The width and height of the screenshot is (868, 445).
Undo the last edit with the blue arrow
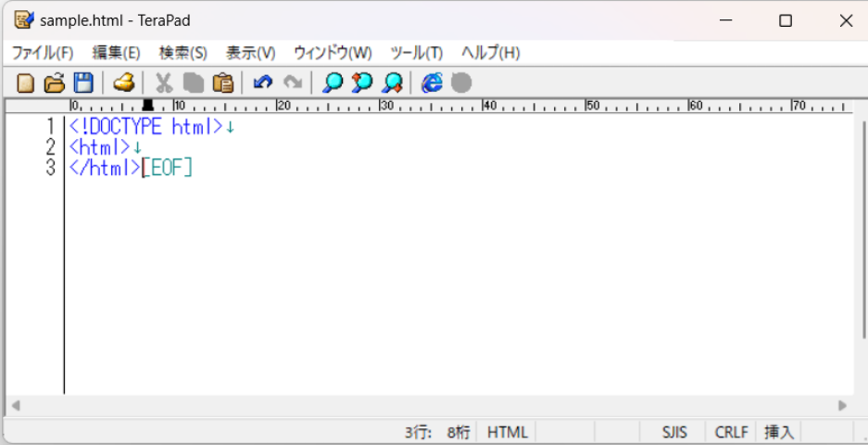coord(263,83)
